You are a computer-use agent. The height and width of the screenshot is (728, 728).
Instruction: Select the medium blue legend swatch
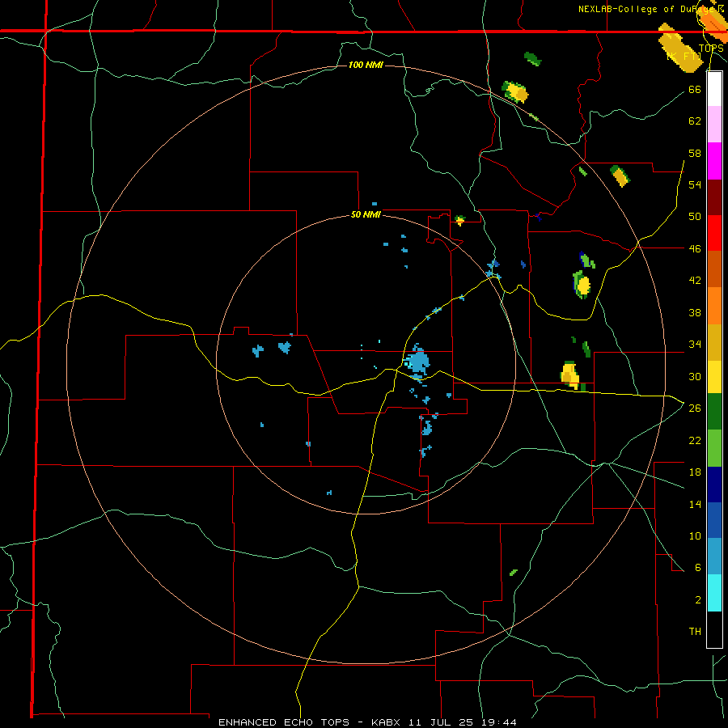tap(714, 520)
